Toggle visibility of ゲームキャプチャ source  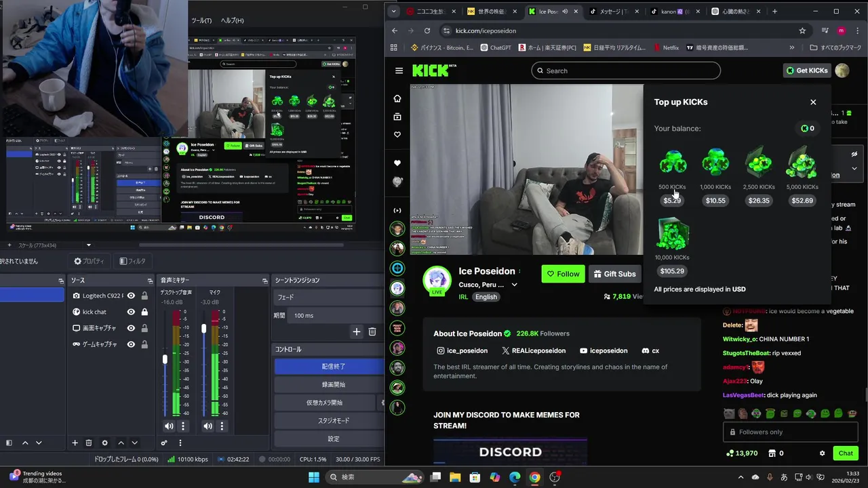coord(131,344)
